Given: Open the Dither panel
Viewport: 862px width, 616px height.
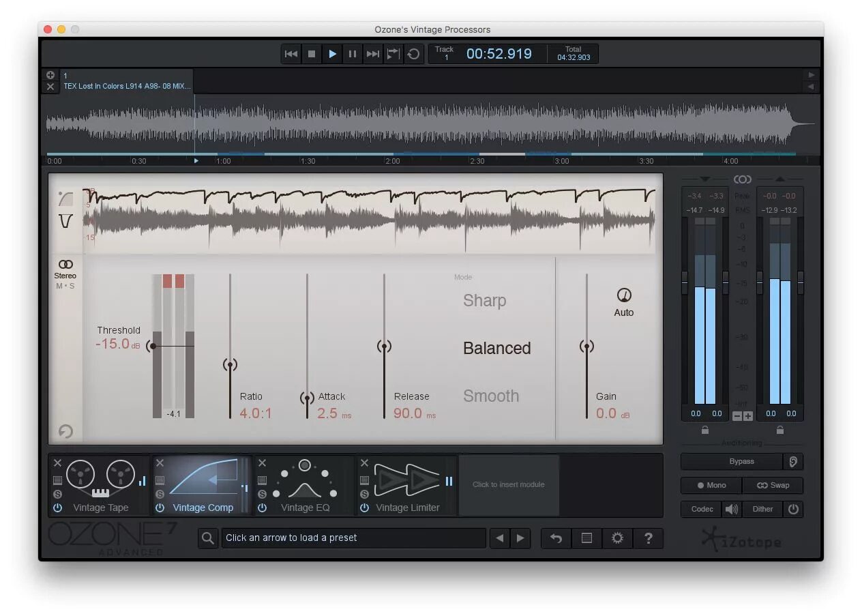Looking at the screenshot, I should (763, 509).
